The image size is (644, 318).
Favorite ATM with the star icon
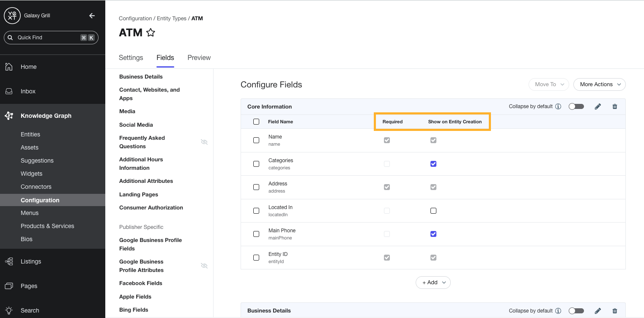point(151,33)
